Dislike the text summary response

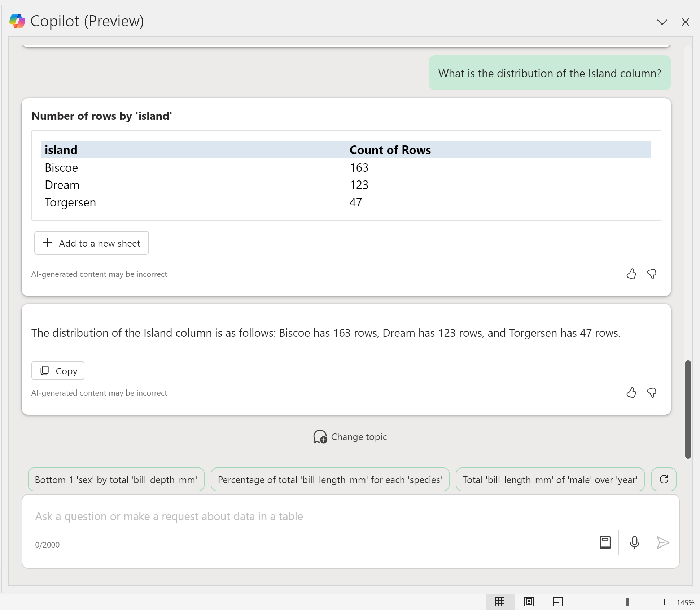pyautogui.click(x=652, y=393)
